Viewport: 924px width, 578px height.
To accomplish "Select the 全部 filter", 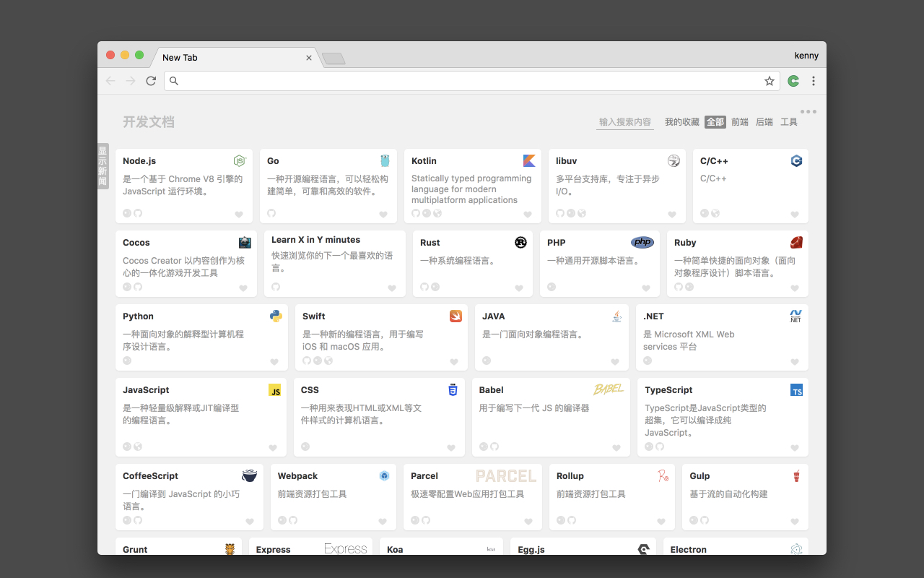I will [x=715, y=122].
